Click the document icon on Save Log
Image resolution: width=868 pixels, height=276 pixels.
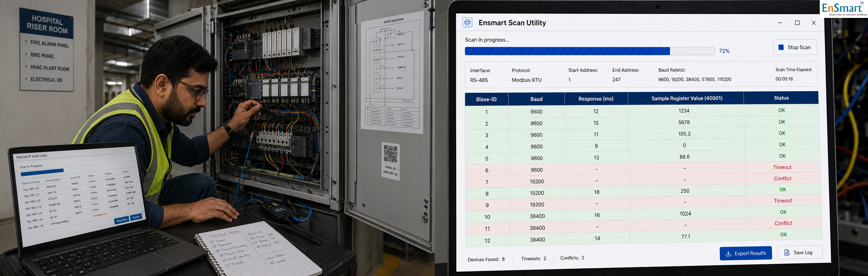tap(787, 252)
